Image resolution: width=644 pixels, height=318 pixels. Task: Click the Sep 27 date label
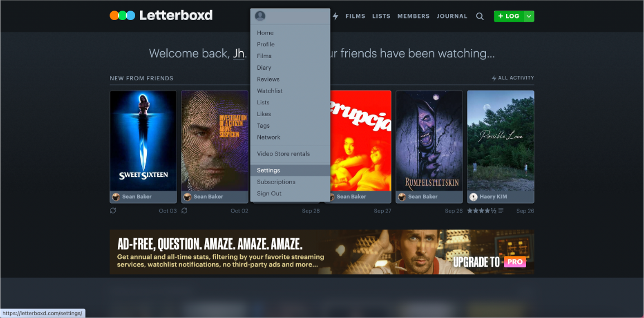383,211
